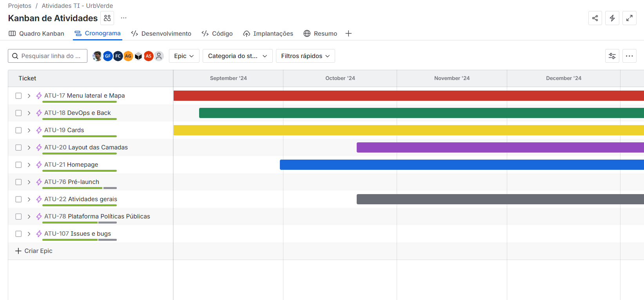Enter full screen with expand arrows icon
The width and height of the screenshot is (644, 300).
(629, 18)
